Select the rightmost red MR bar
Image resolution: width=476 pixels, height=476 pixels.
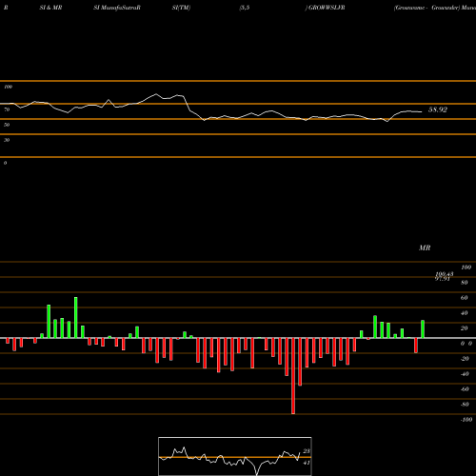pos(416,346)
